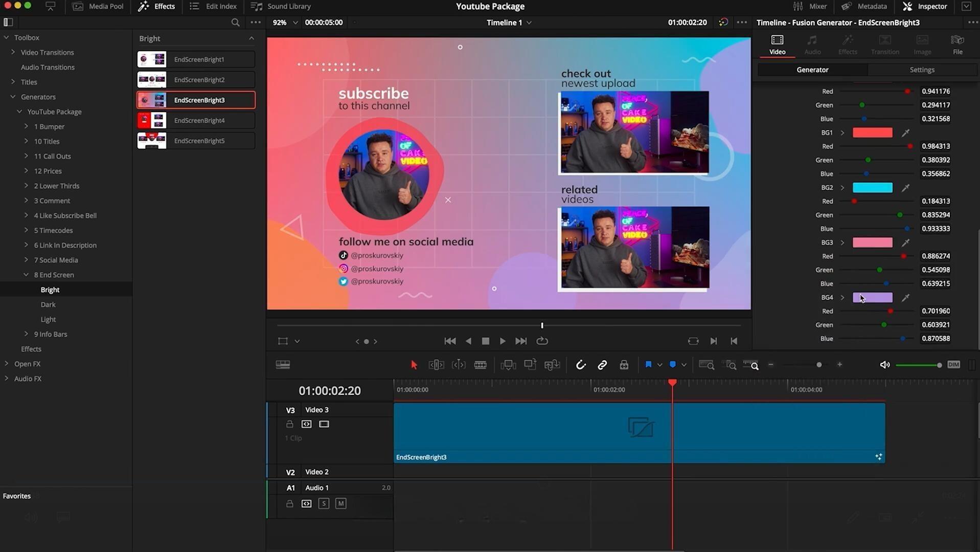Viewport: 980px width, 552px height.
Task: Mute Audio 1 track with M button
Action: point(340,504)
